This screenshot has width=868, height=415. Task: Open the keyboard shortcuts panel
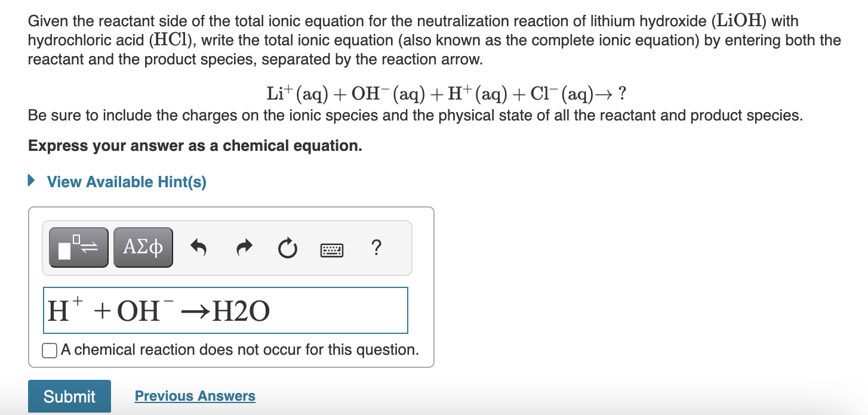coord(331,250)
